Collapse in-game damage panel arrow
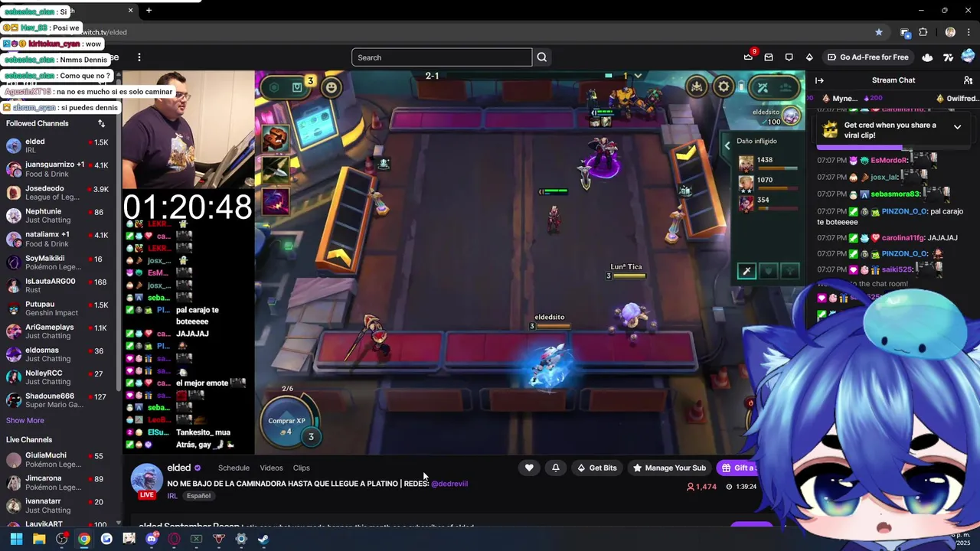This screenshot has width=980, height=551. [x=727, y=145]
